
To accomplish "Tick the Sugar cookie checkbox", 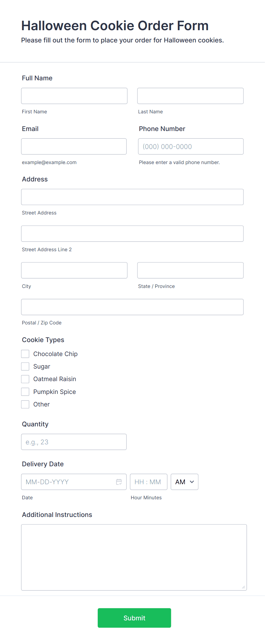I will pos(25,366).
